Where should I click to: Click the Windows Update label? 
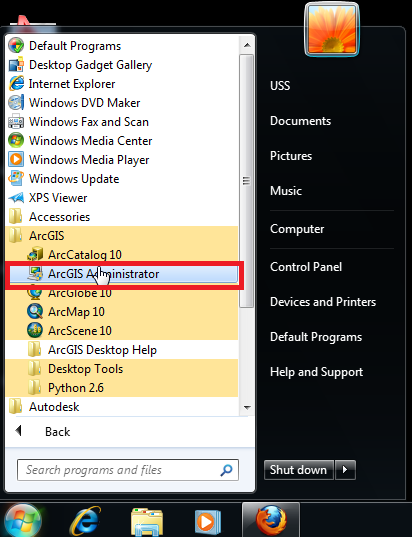point(74,179)
